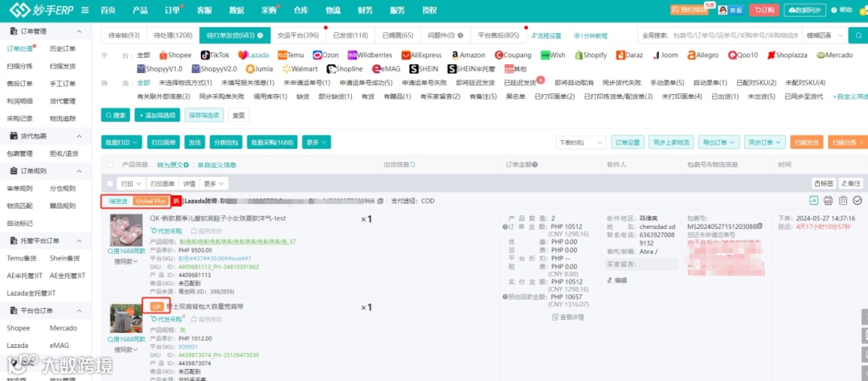
Task: Open the 产品 top navigation menu
Action: point(140,10)
